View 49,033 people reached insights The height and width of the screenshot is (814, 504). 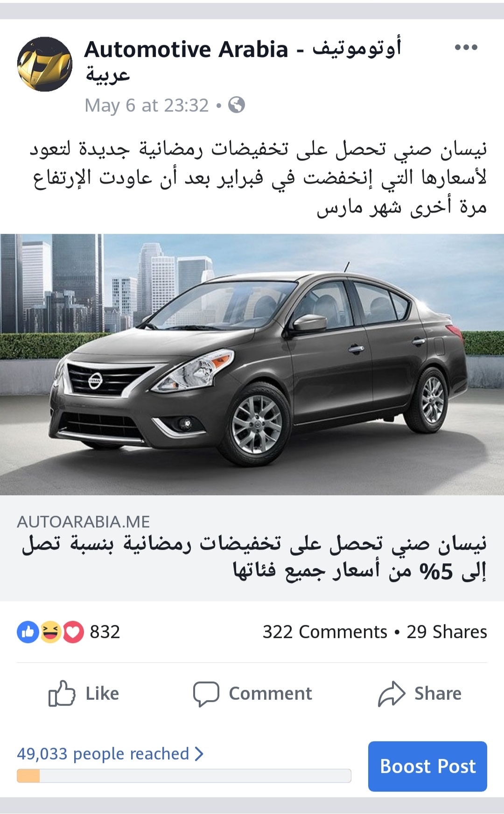click(103, 754)
